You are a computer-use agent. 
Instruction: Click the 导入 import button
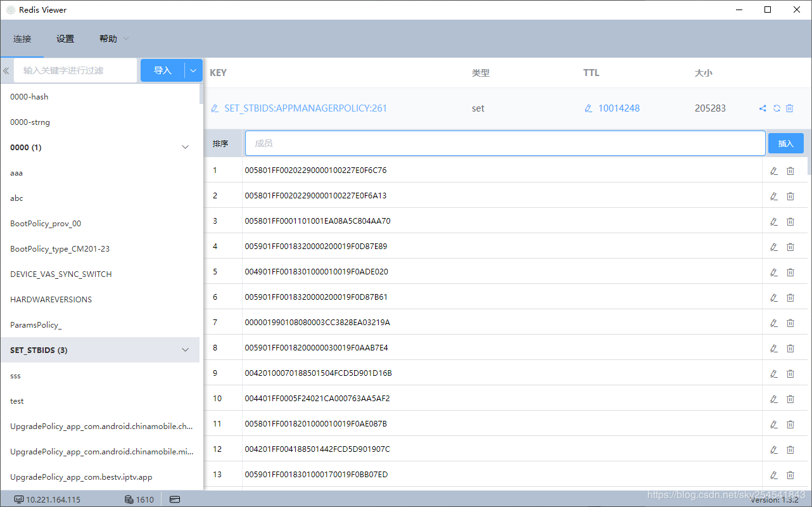click(x=163, y=70)
